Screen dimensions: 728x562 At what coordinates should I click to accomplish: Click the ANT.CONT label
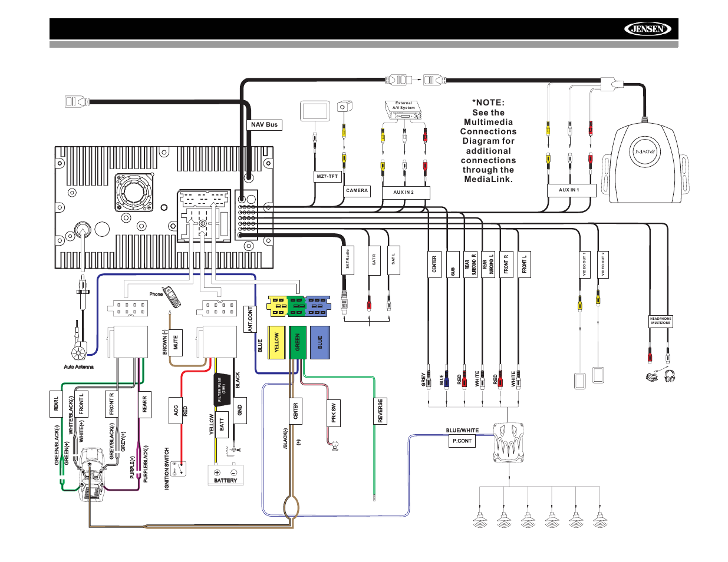pyautogui.click(x=250, y=319)
